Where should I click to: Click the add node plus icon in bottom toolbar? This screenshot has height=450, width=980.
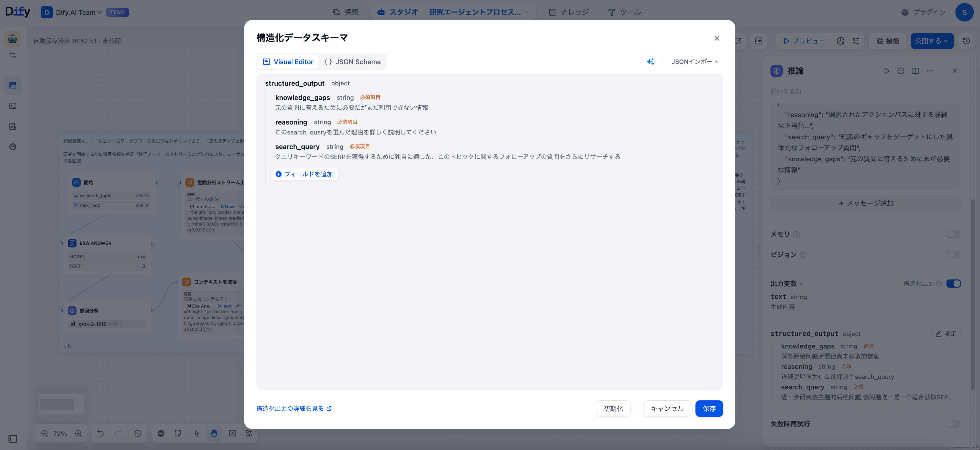tap(161, 433)
